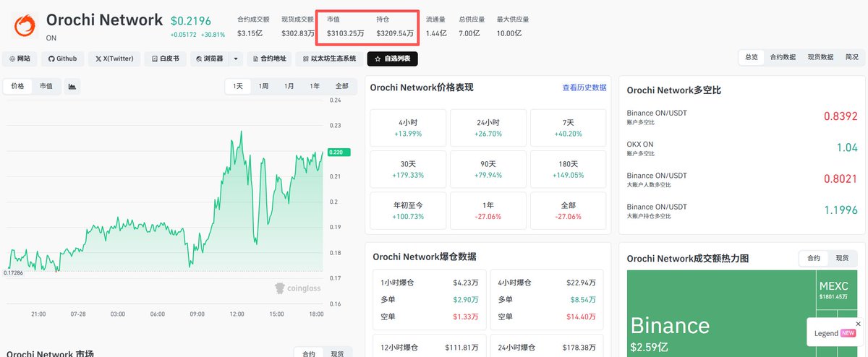Click the 1.1996 ratio value
868x357 pixels.
[840, 210]
